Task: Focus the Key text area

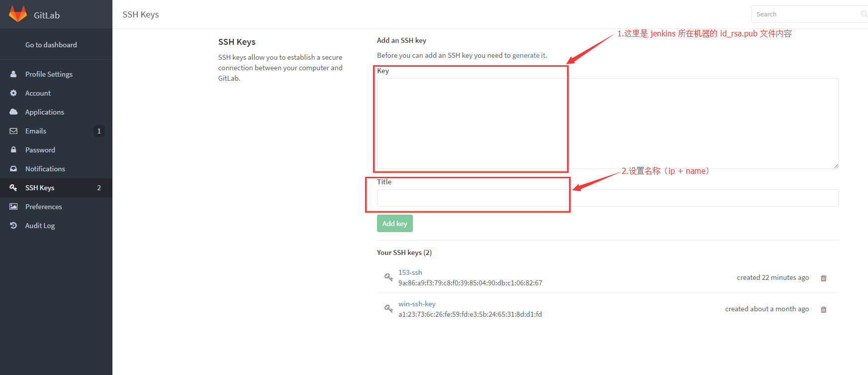Action: [x=608, y=124]
